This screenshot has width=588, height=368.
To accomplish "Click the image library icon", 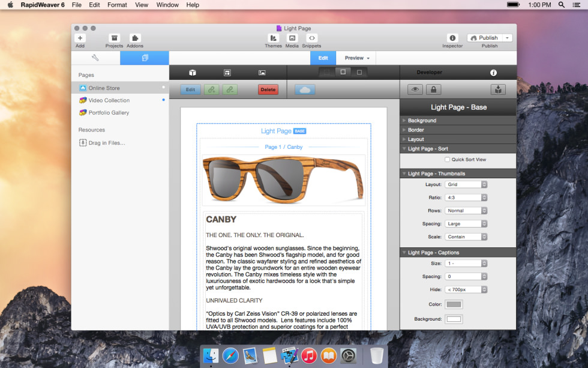I will click(x=262, y=73).
